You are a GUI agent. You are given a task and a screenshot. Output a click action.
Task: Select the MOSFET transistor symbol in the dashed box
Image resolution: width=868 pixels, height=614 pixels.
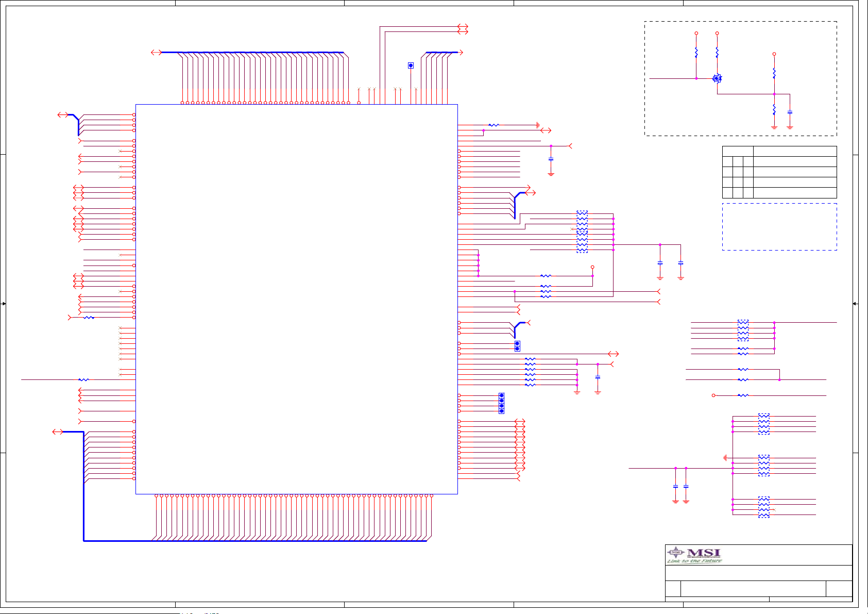pyautogui.click(x=717, y=78)
